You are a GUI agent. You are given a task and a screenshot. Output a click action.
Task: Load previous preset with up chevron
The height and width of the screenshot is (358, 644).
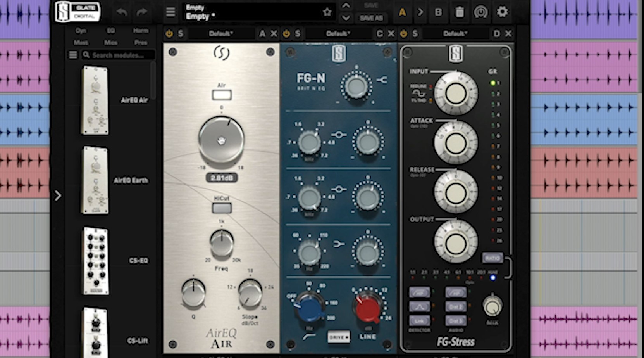pos(346,5)
